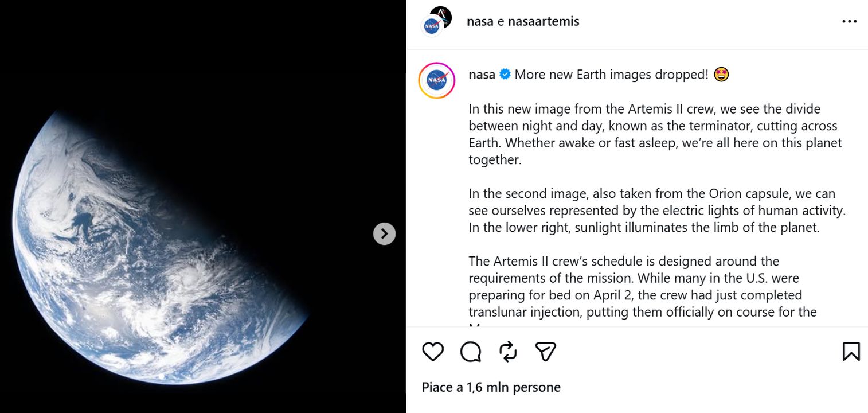This screenshot has height=413, width=868.
Task: Click the small Artemis avatar in header
Action: pos(441,16)
